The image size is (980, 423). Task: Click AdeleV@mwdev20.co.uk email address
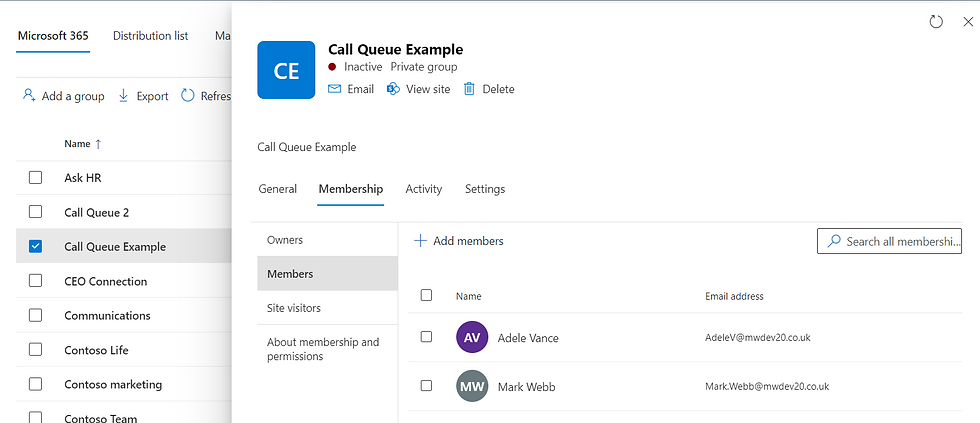coord(758,337)
